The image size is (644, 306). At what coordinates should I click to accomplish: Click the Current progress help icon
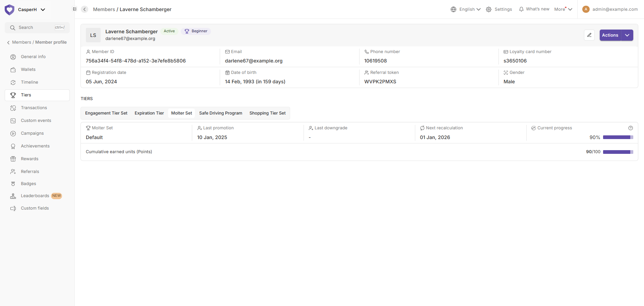click(x=630, y=128)
